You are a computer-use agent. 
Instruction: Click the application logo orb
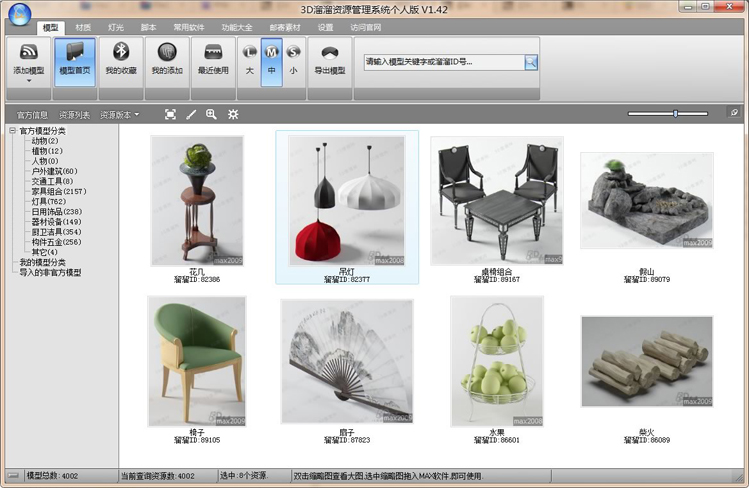20,15
